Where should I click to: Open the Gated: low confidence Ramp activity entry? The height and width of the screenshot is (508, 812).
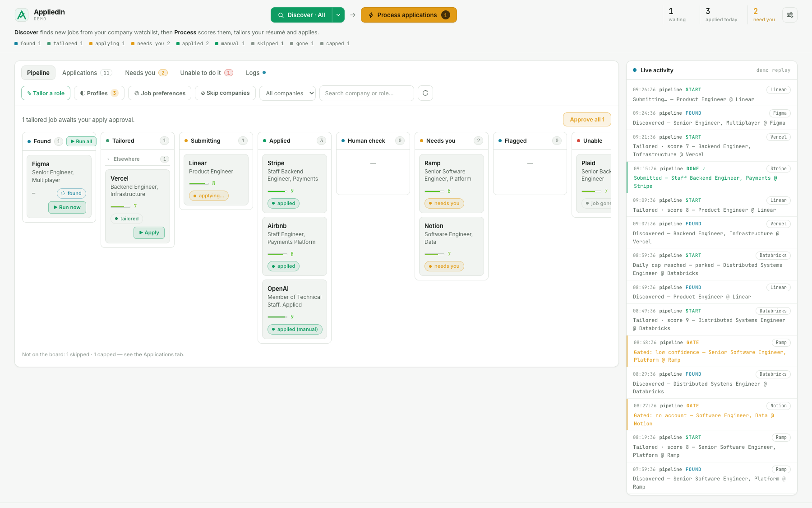click(x=712, y=351)
